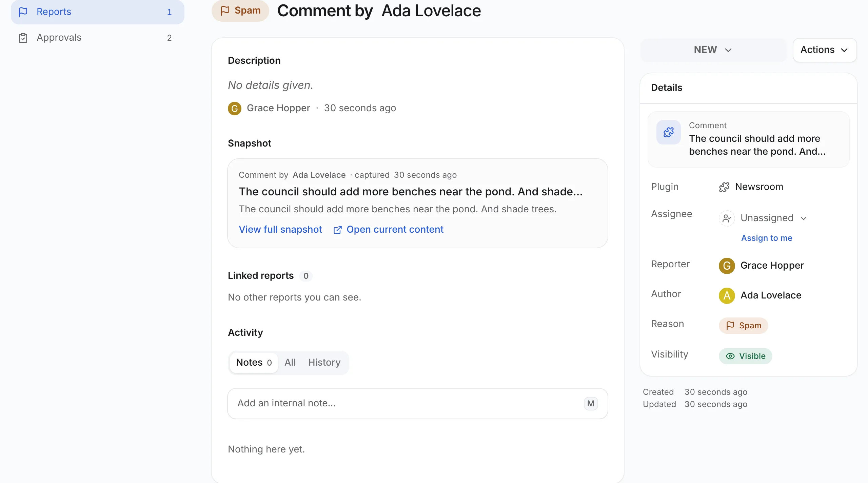
Task: Click Grace Hopper name under Description
Action: [x=278, y=108]
